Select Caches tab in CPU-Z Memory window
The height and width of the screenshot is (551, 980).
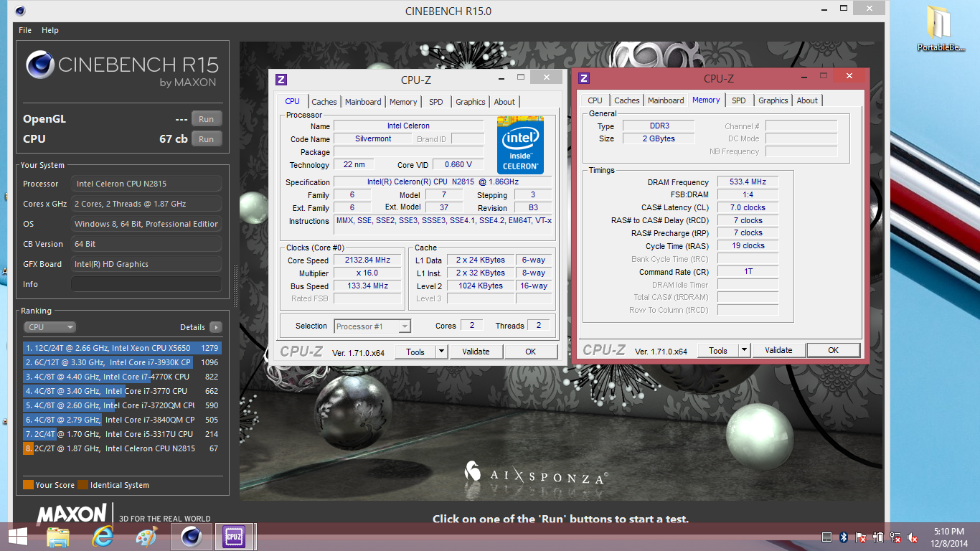[x=627, y=100]
